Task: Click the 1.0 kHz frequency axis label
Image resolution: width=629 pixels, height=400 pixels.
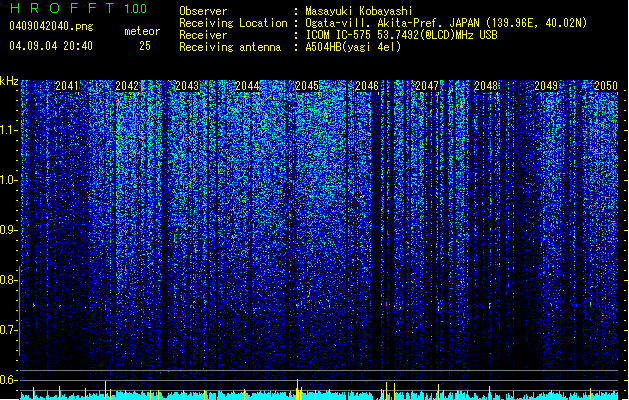Action: coord(8,180)
